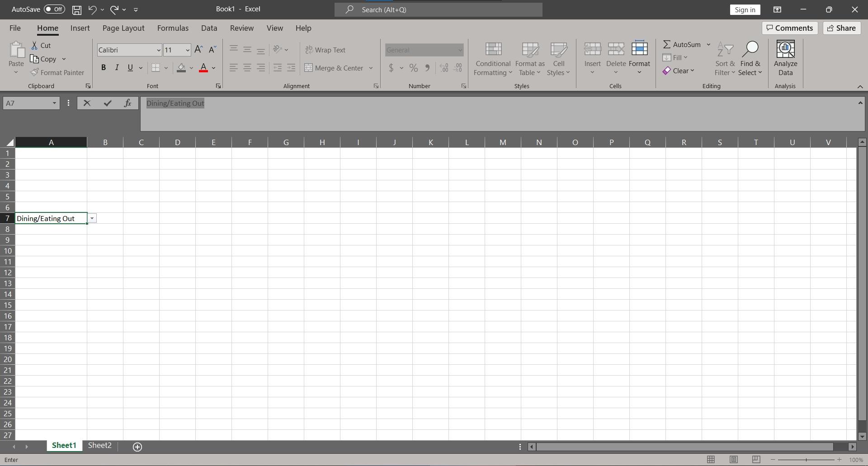Screen dimensions: 868x466
Task: Cancel the formula bar entry with X
Action: (87, 103)
